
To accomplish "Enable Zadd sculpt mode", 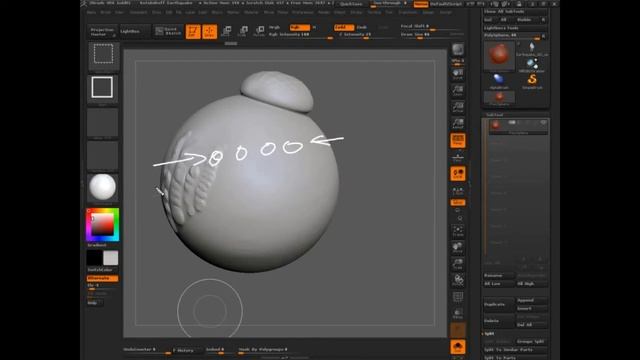I will click(x=344, y=27).
